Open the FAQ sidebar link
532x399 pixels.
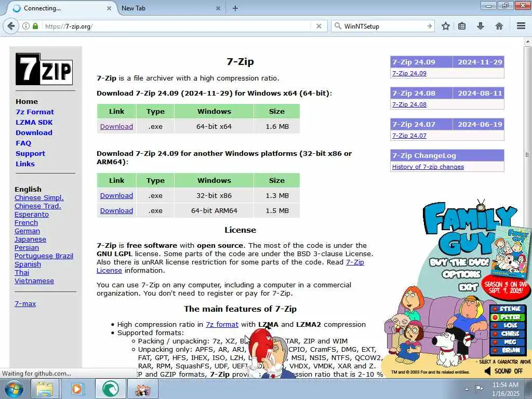(x=23, y=143)
